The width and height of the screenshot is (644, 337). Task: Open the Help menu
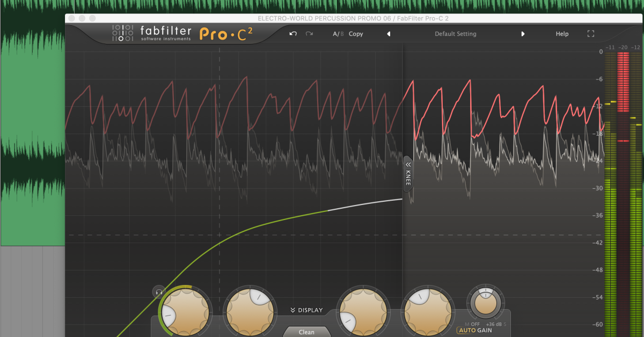562,33
